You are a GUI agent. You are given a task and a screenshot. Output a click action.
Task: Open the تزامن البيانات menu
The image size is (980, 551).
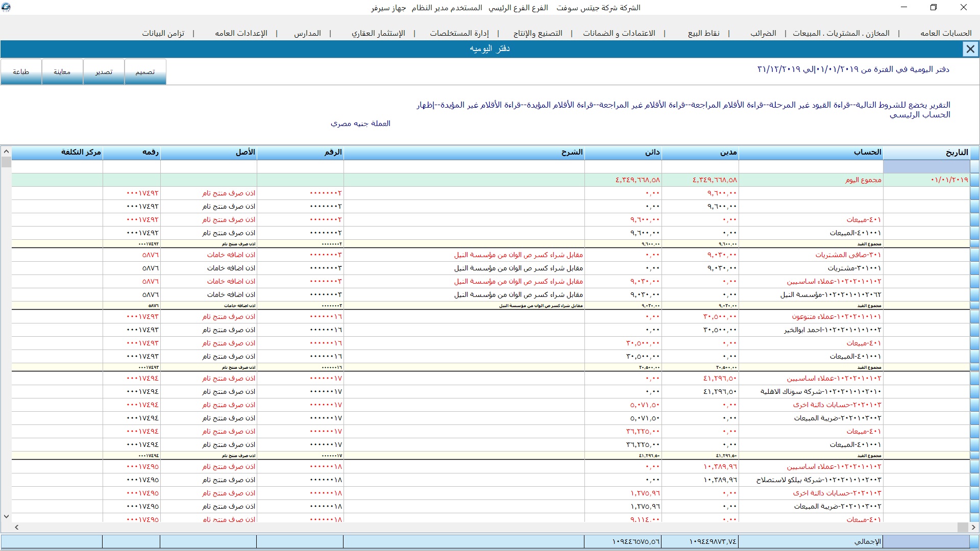pos(163,33)
